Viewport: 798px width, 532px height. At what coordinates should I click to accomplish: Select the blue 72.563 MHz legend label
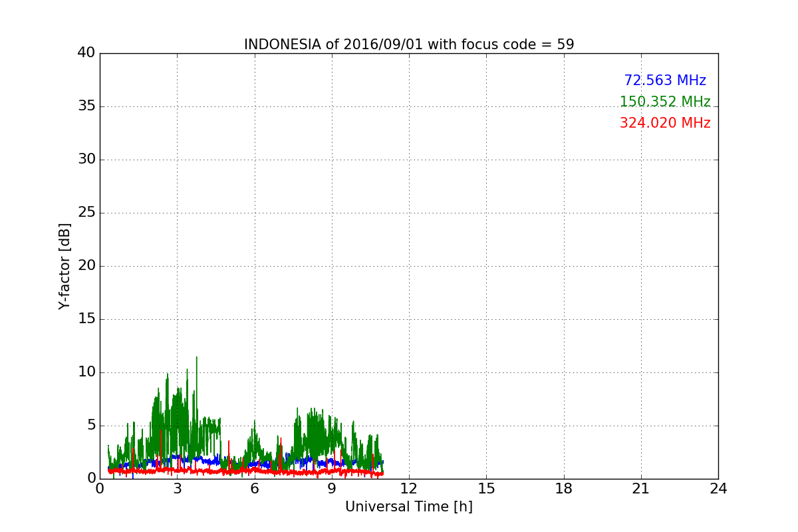coord(665,80)
